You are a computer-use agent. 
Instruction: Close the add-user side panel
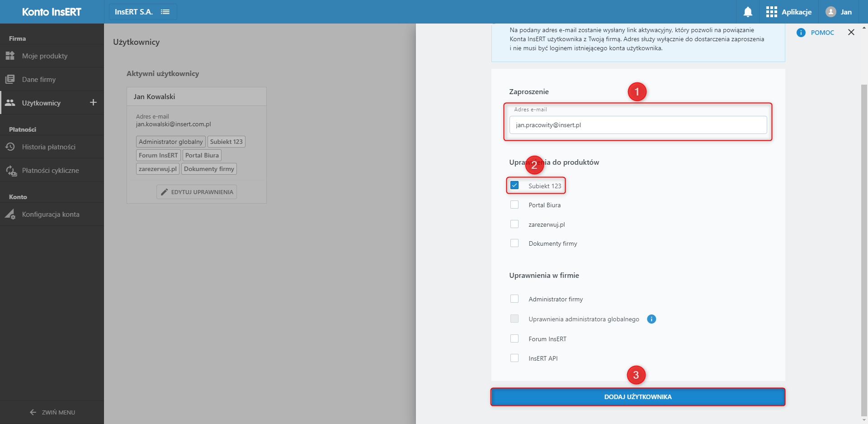851,32
